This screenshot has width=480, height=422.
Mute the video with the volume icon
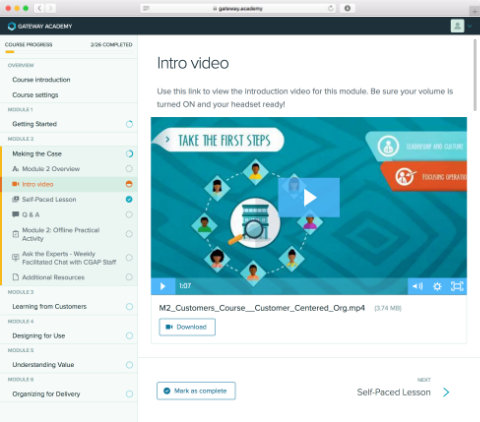click(417, 286)
